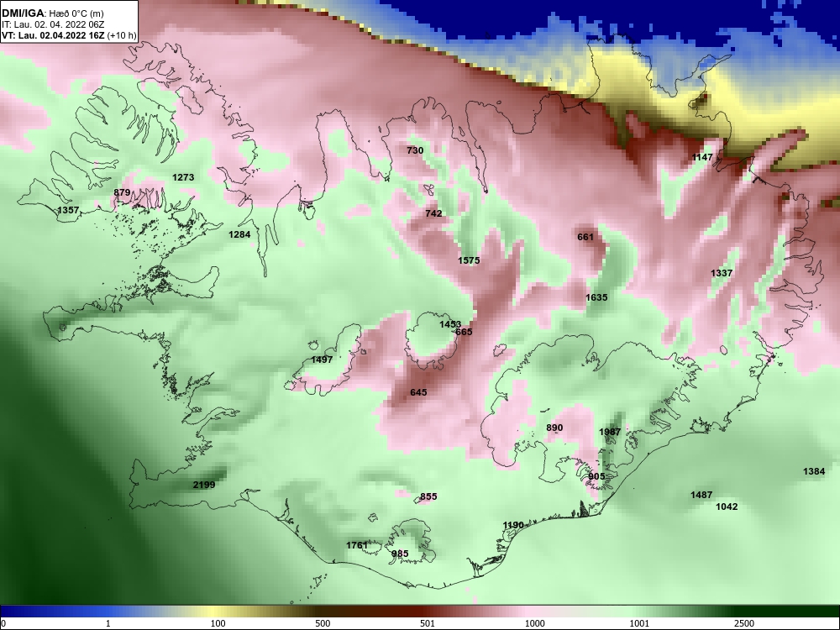Viewport: 840px width, 630px height.
Task: Click the 1190 coastal value
Action: coord(513,525)
